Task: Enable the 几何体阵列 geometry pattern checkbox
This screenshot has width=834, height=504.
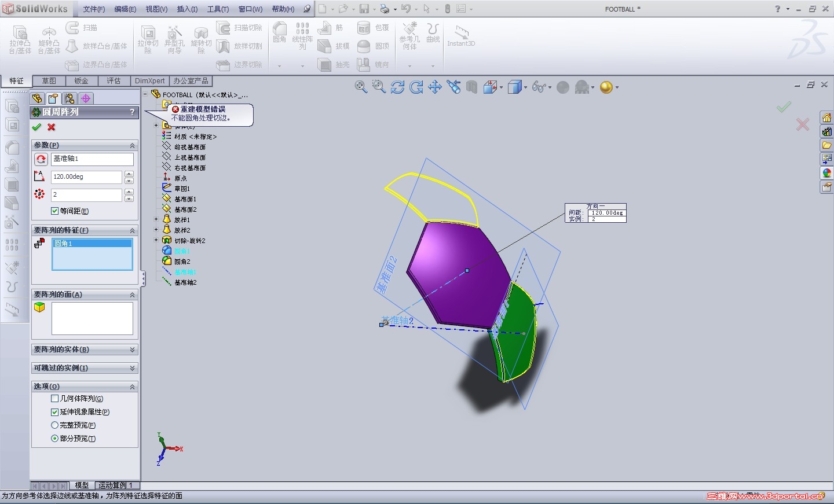Action: click(55, 399)
